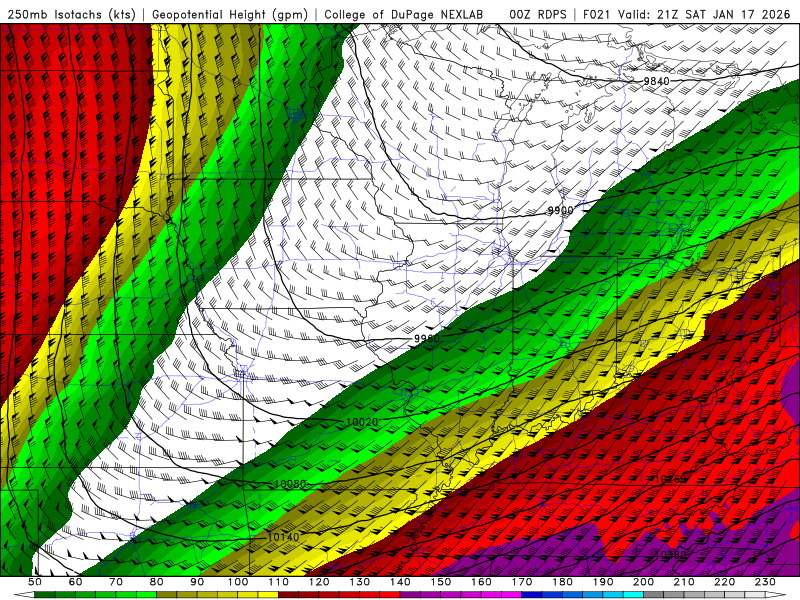
Task: Click the 'Geopotential Height (gpm)' title text
Action: [230, 14]
